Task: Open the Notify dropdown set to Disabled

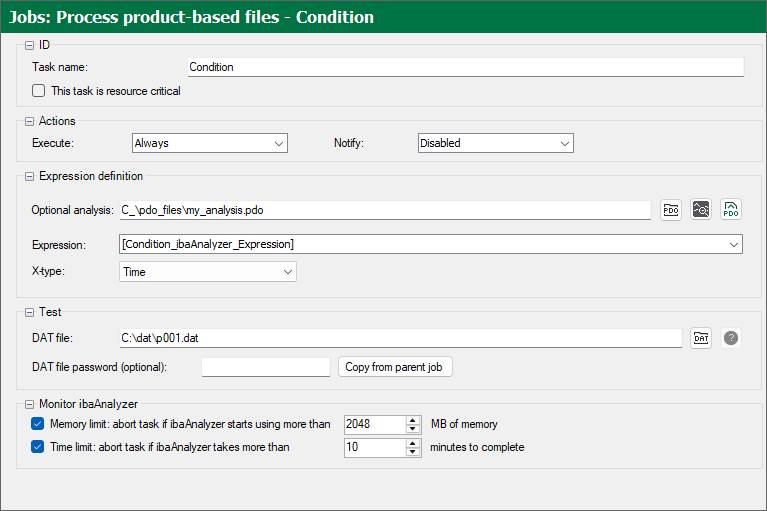Action: click(x=496, y=143)
